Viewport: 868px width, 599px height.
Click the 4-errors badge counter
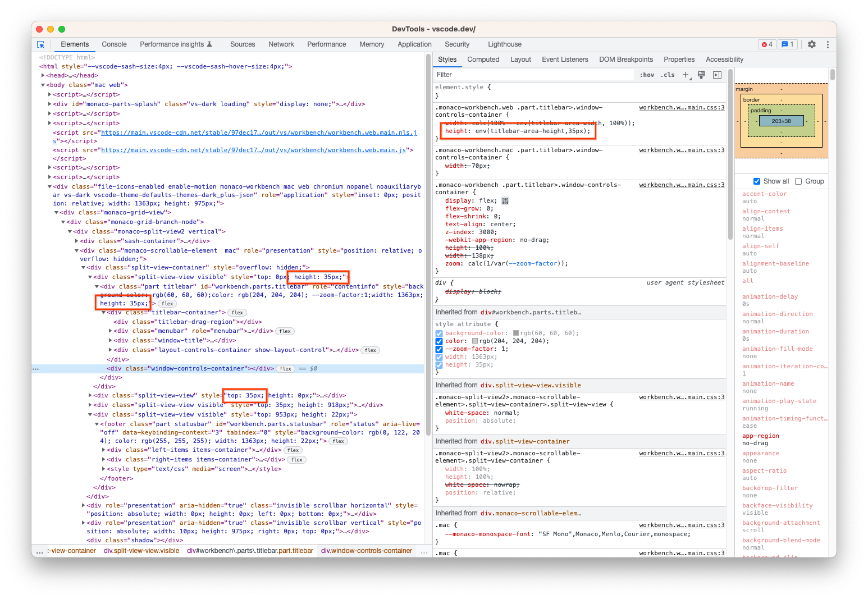767,44
